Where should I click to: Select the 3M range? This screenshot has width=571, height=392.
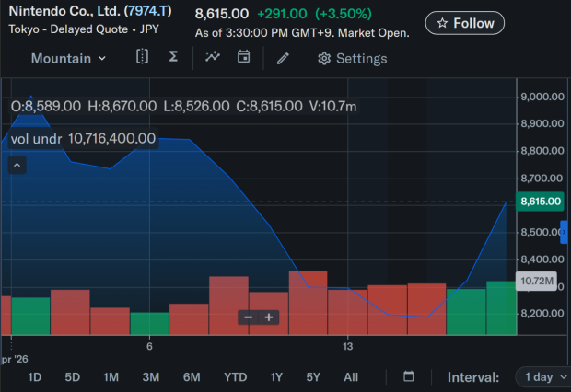(x=151, y=377)
